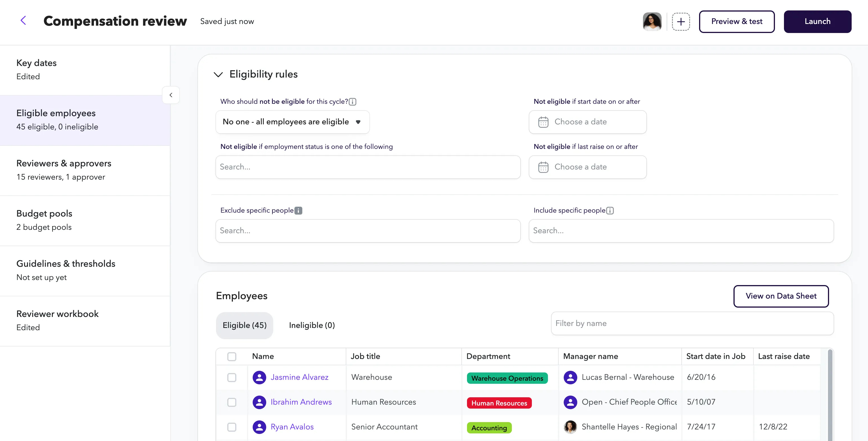Show info for 'Who should not be eligible'
868x441 pixels.
pyautogui.click(x=353, y=102)
